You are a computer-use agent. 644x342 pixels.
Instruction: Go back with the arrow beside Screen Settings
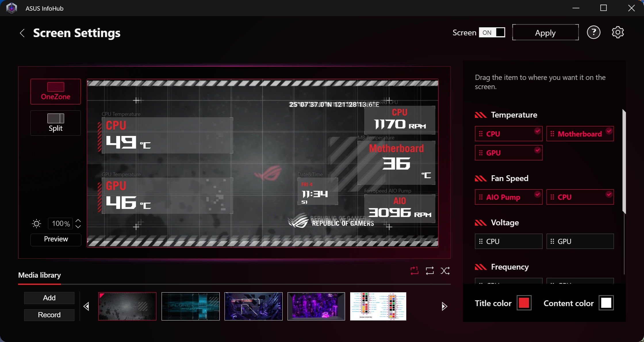[22, 33]
